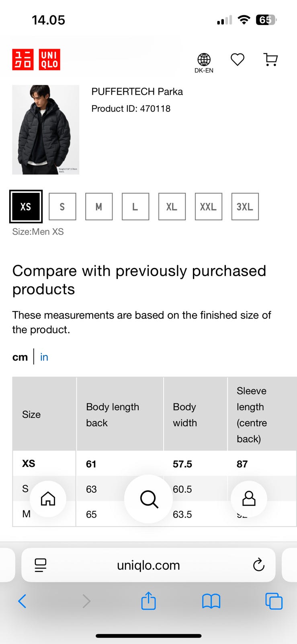Show Safari open tabs overview
Viewport: 297px width, 644px height.
274,601
